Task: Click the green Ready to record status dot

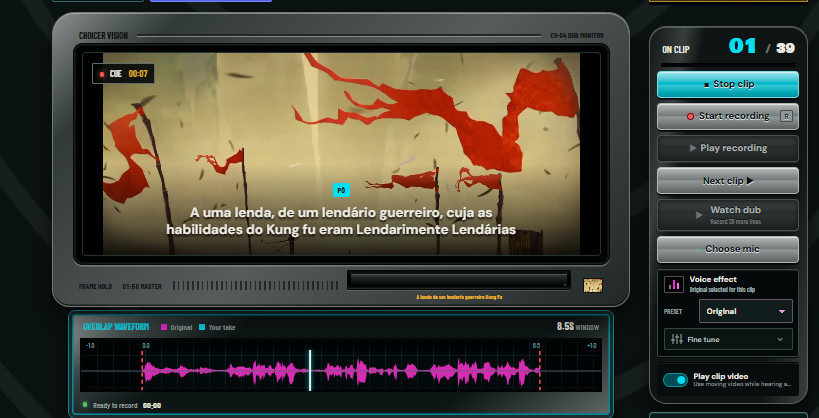Action: [x=85, y=405]
